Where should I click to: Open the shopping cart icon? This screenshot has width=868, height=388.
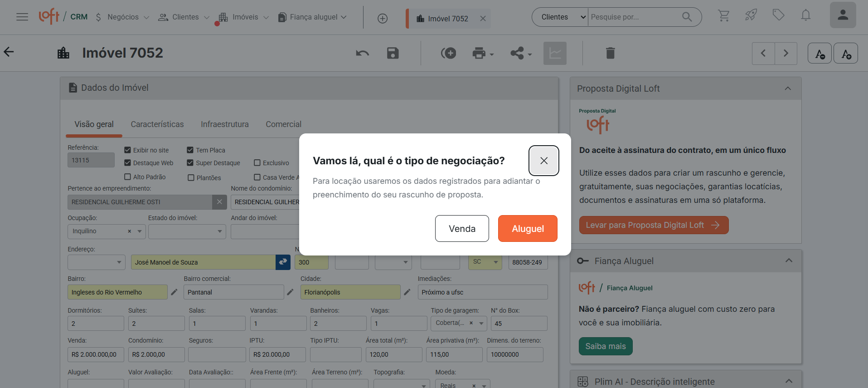[724, 16]
